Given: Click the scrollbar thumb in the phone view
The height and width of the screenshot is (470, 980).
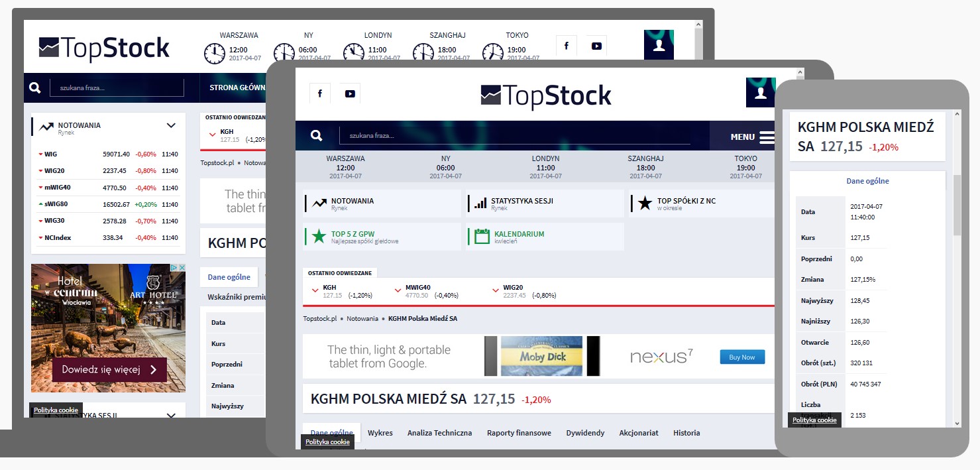Looking at the screenshot, I should [x=957, y=205].
